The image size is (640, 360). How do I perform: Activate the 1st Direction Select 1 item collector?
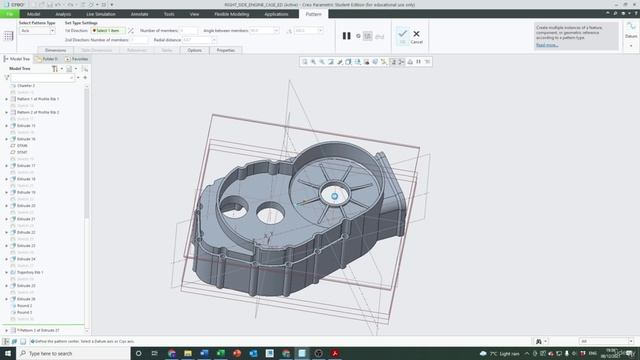pyautogui.click(x=107, y=31)
